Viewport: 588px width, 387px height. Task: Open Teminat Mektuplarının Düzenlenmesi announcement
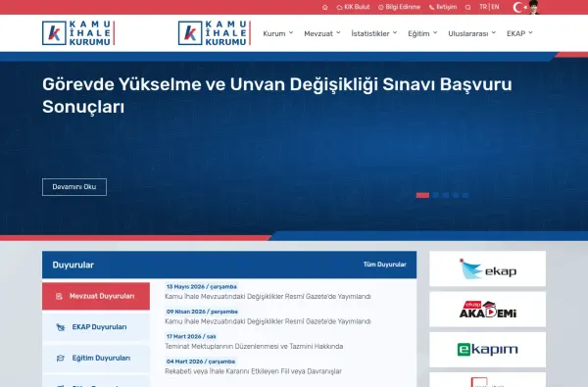(254, 346)
